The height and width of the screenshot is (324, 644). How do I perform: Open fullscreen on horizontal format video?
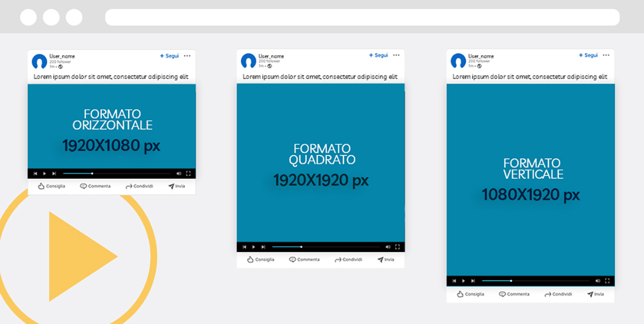coord(188,174)
